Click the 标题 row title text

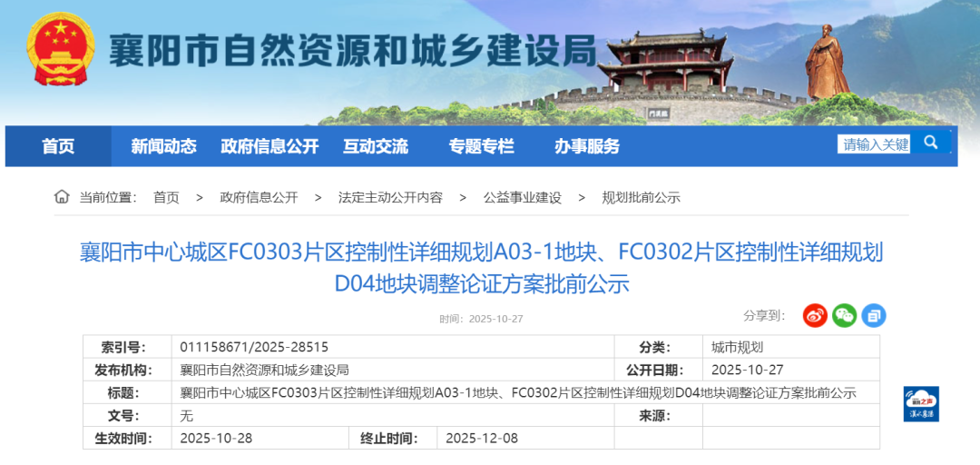pos(517,393)
